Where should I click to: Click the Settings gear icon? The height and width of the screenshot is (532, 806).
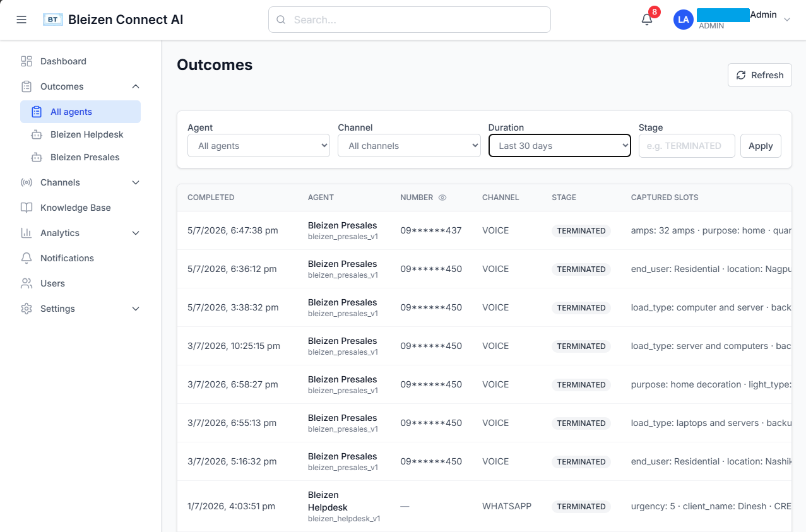coord(27,309)
